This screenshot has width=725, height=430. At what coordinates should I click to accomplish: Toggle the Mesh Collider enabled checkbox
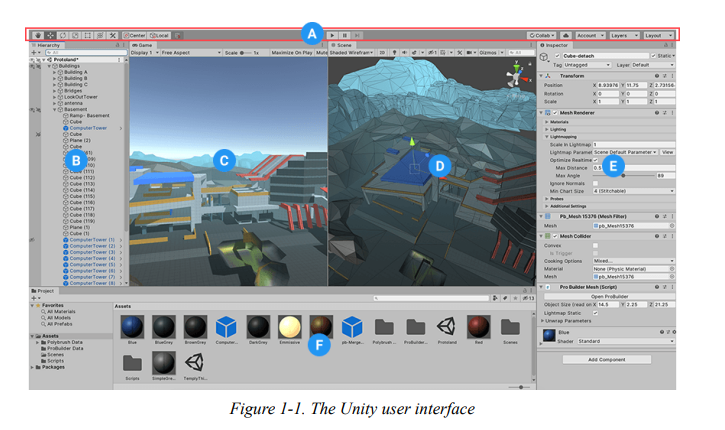(555, 236)
